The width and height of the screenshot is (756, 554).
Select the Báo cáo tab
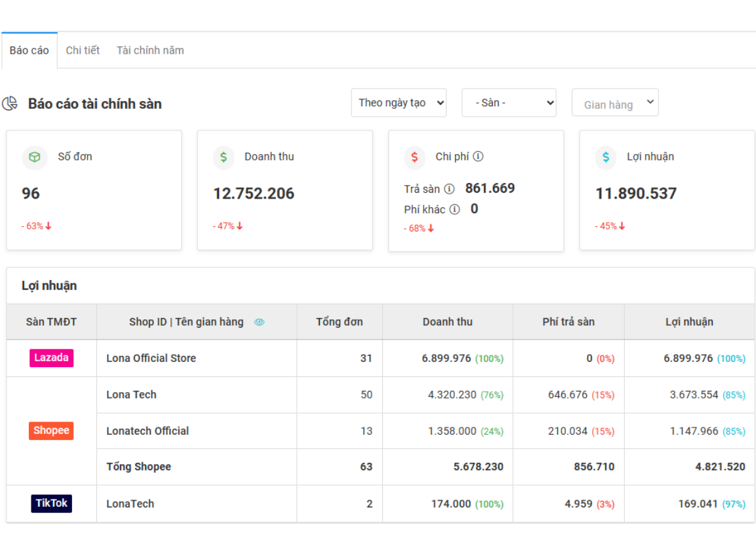(x=30, y=50)
